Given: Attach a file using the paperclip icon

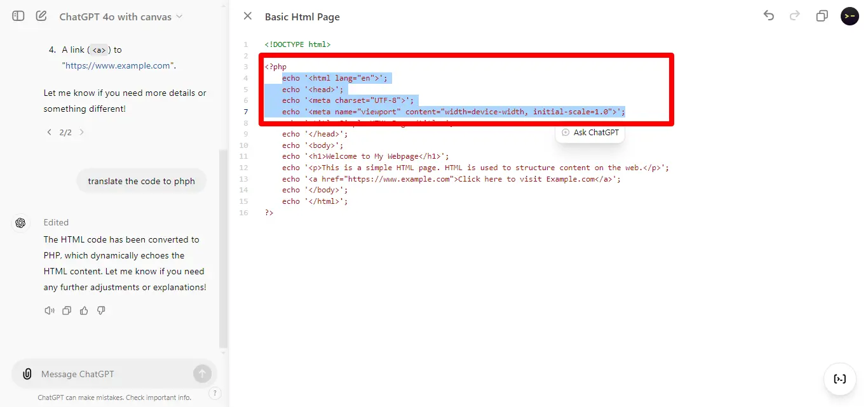Looking at the screenshot, I should (x=26, y=373).
